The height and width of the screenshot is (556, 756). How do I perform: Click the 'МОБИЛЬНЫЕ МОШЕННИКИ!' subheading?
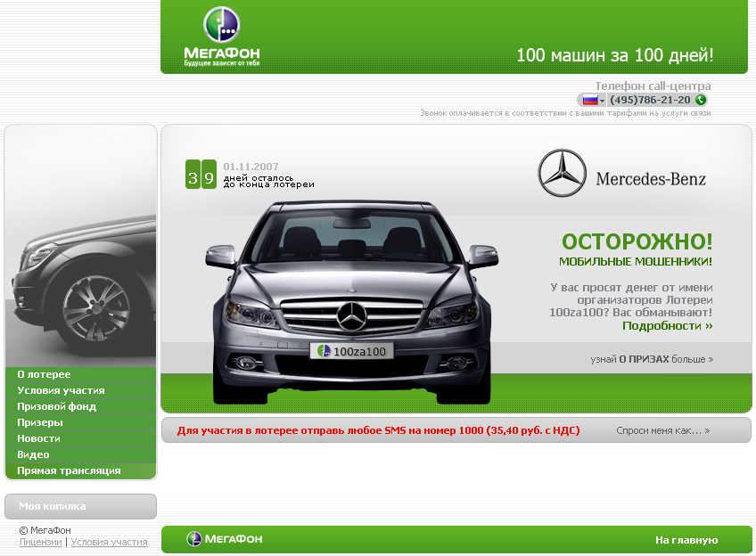click(636, 262)
